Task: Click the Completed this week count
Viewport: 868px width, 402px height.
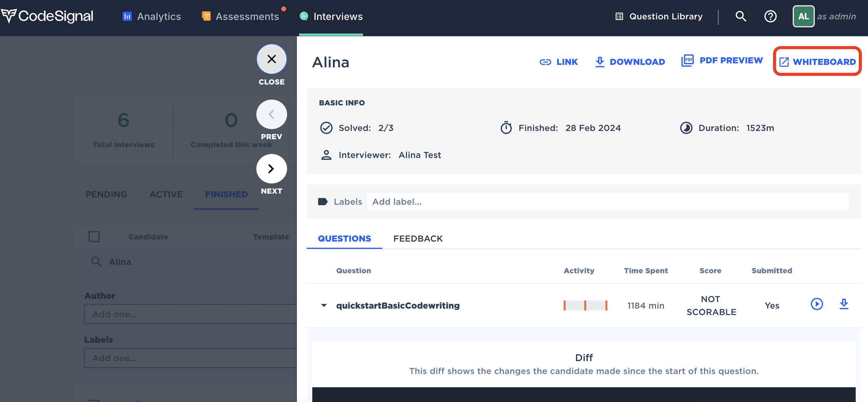Action: point(231,120)
